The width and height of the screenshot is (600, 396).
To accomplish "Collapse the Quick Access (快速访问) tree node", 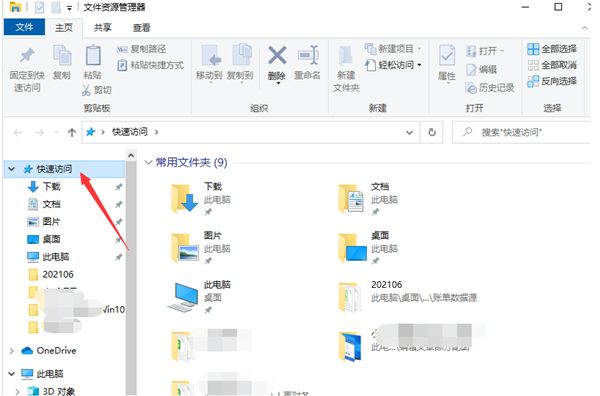I will (x=12, y=169).
